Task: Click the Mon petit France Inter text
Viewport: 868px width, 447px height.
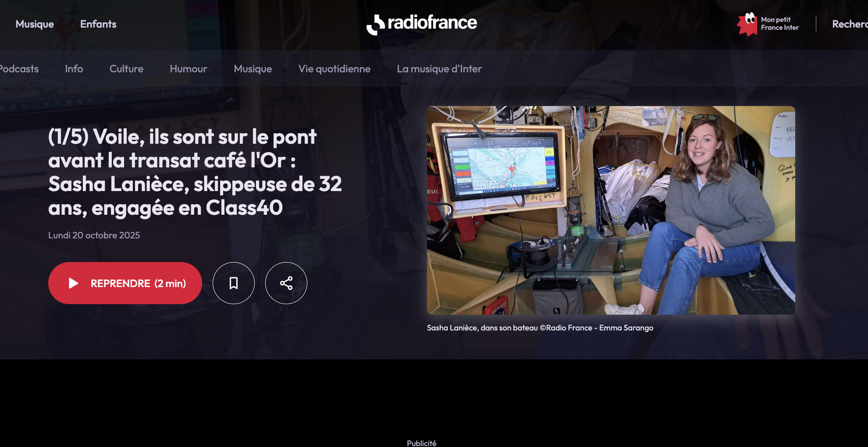Action: (780, 24)
